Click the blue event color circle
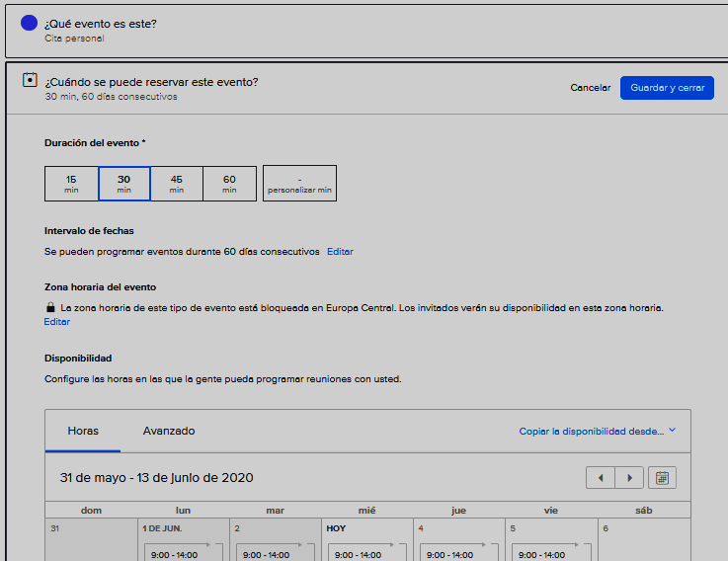728x561 pixels. [x=29, y=24]
